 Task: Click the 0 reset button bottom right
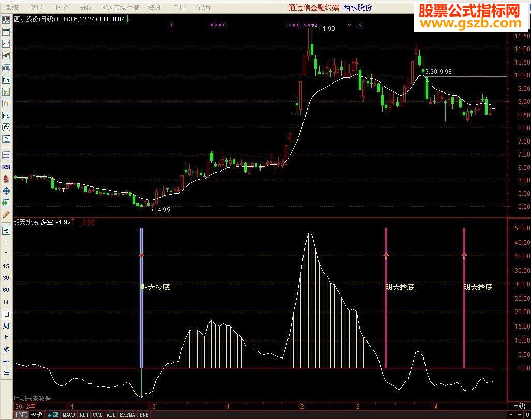pos(527,415)
